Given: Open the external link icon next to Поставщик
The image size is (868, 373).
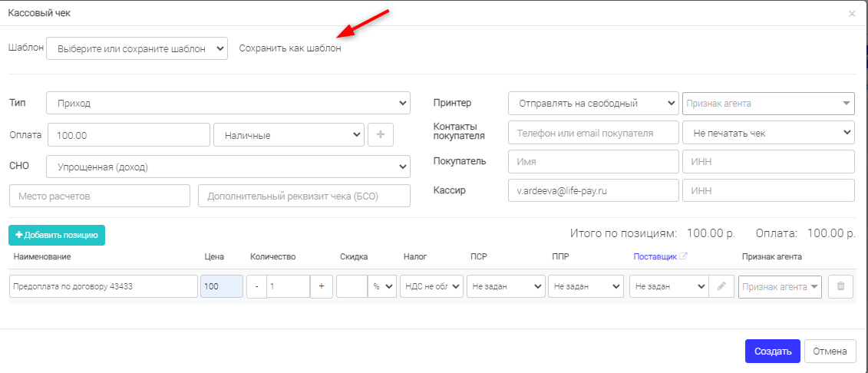Looking at the screenshot, I should click(684, 256).
